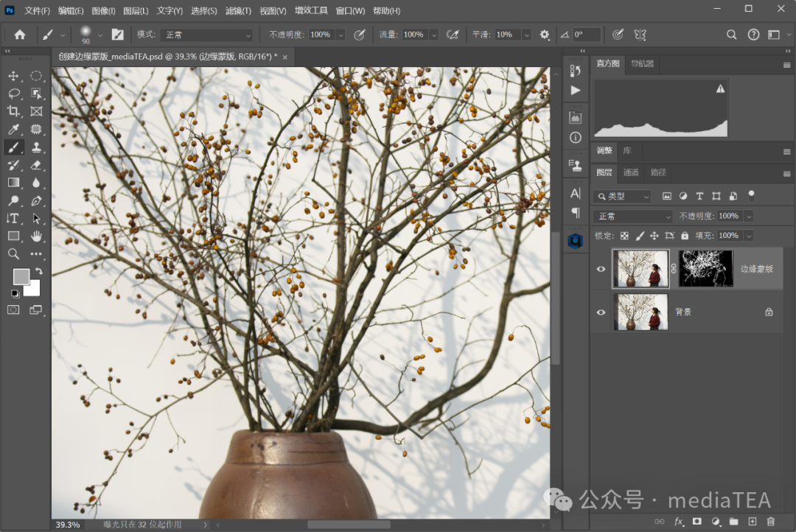796x532 pixels.
Task: Select the Gradient tool
Action: pos(13,183)
